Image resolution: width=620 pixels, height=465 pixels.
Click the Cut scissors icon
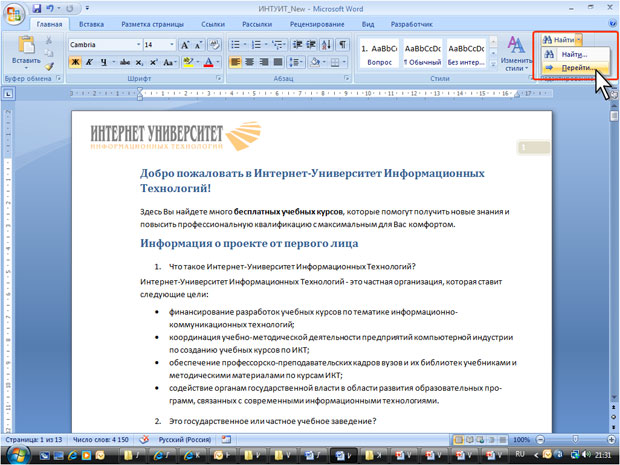tap(49, 40)
